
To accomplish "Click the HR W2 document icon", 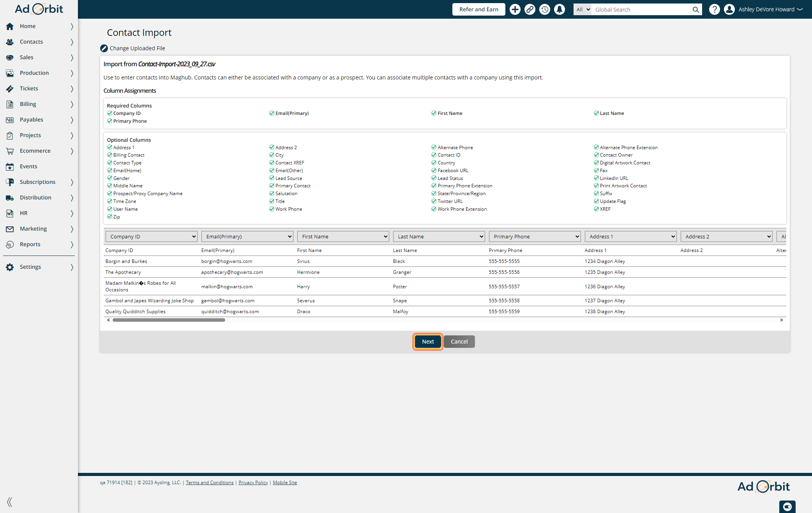I will click(x=10, y=213).
